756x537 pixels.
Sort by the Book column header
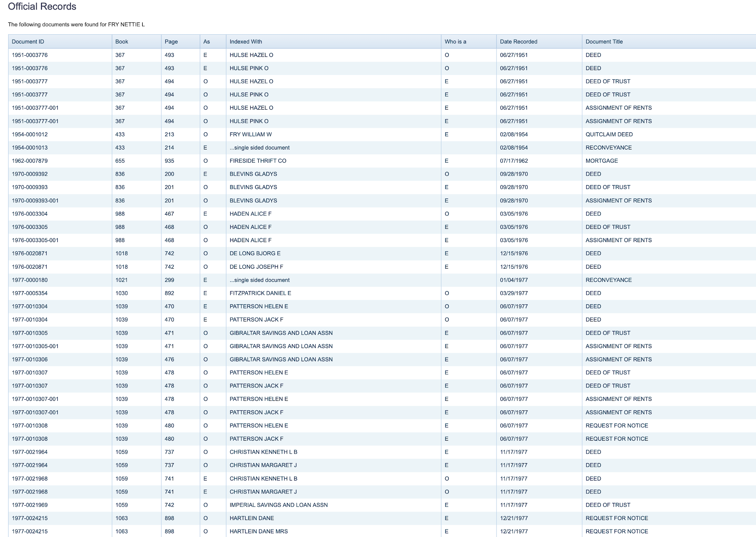[121, 42]
